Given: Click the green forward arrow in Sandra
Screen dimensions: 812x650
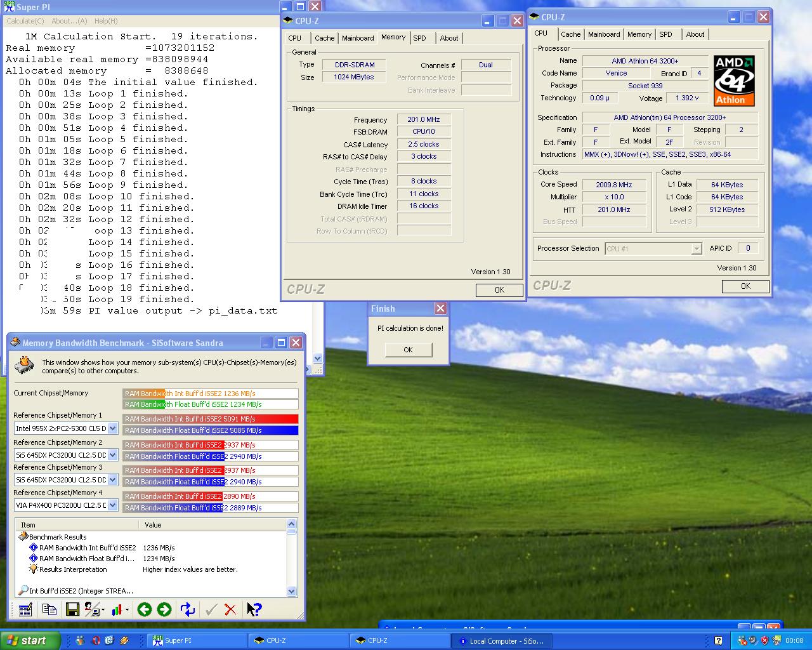Looking at the screenshot, I should [x=164, y=609].
